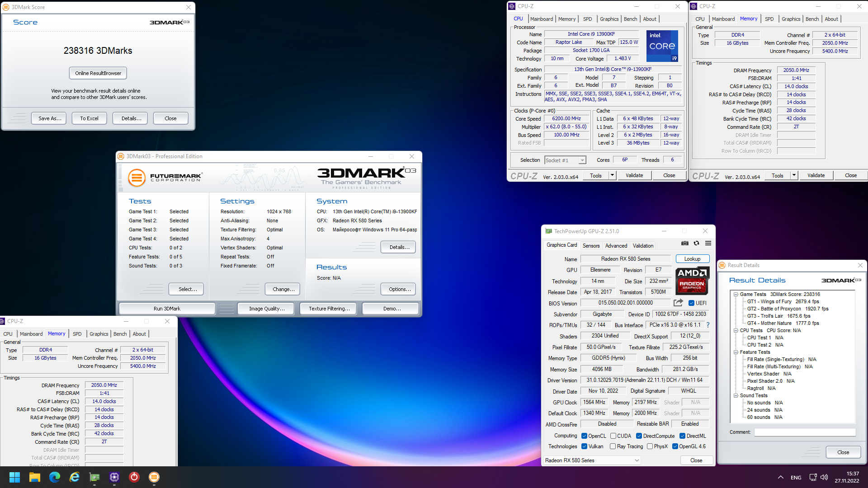Toggle the OpenGL 4.6 checkbox

675,446
